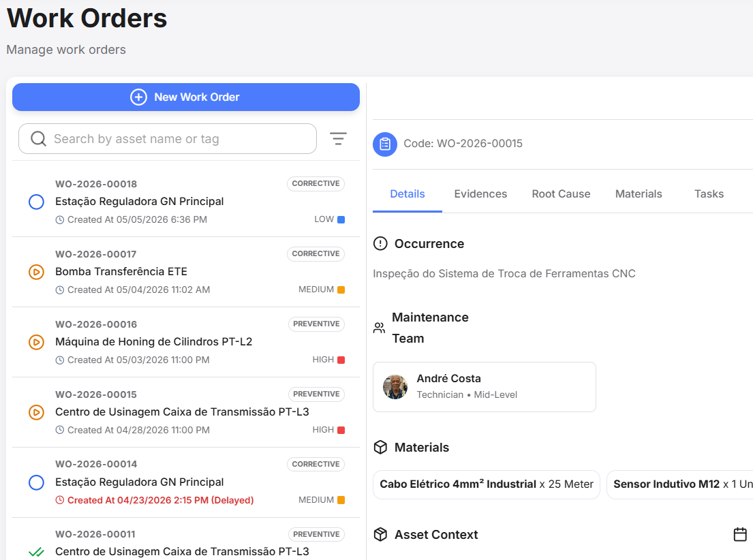Switch to the Evidences tab
The width and height of the screenshot is (753, 560).
pyautogui.click(x=480, y=194)
